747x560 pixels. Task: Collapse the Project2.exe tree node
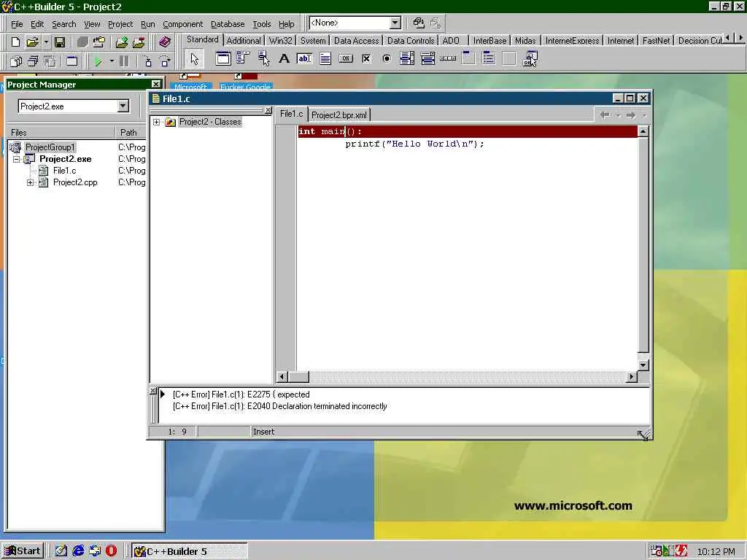[16, 159]
